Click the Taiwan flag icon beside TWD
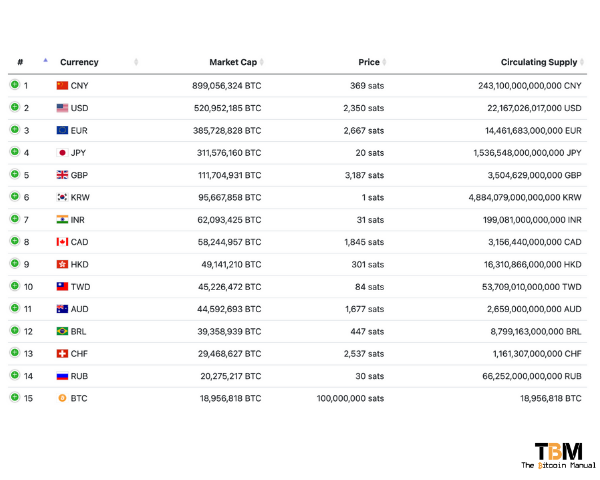Viewport: 600px width, 480px height. coord(62,286)
